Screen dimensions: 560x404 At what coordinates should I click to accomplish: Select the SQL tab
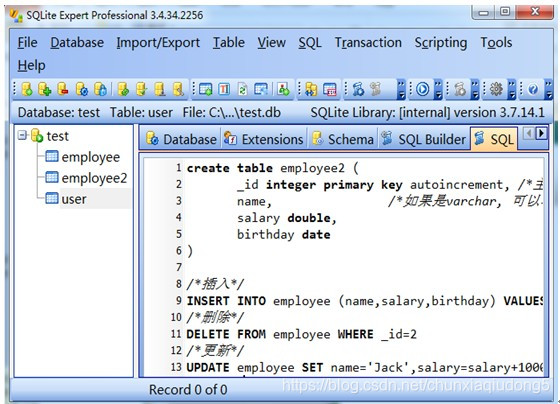tap(494, 139)
